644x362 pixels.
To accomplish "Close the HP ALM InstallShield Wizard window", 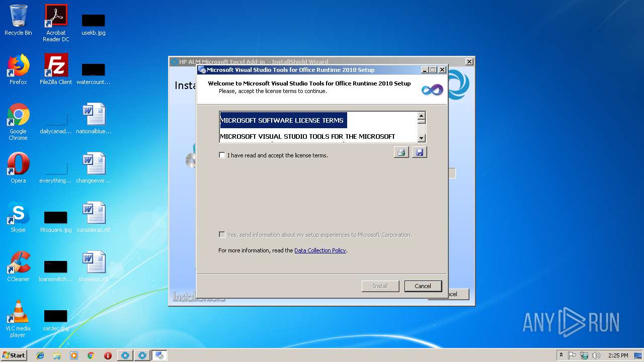I will pos(469,62).
